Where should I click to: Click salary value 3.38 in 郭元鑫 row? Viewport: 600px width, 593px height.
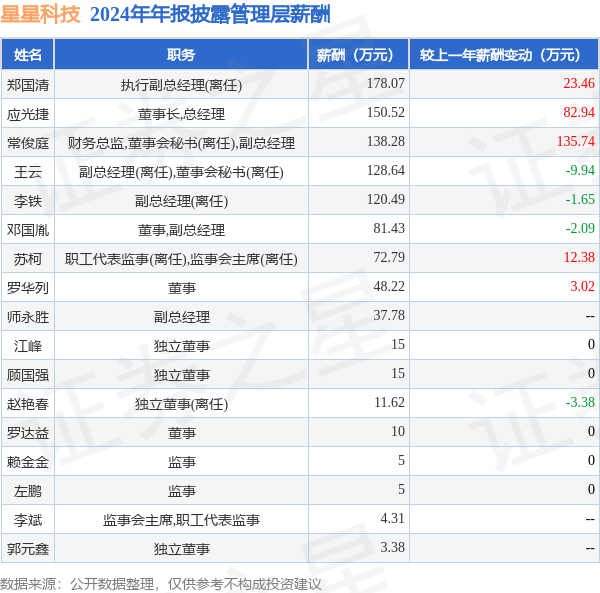(x=393, y=547)
